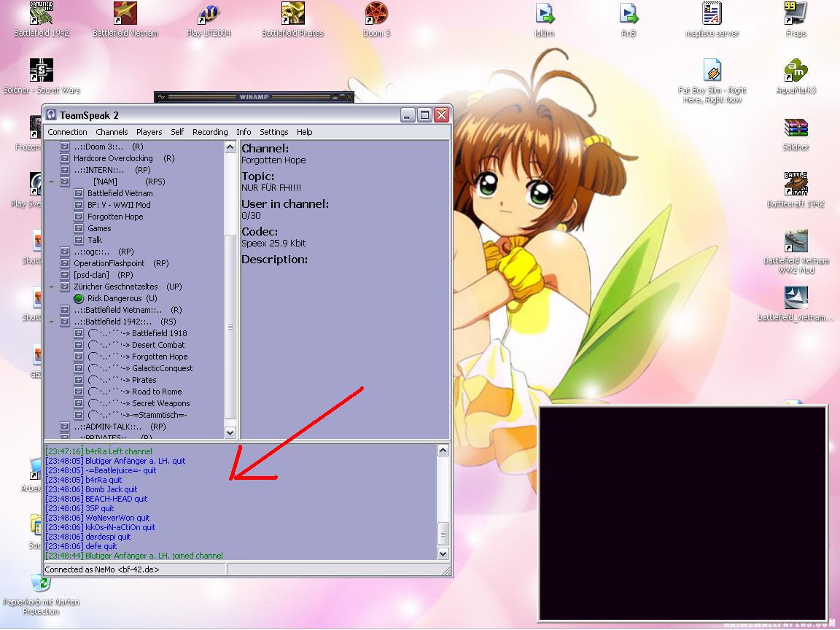840x630 pixels.
Task: Select Forgotten Hope channel under ['NAM]
Action: [x=115, y=217]
